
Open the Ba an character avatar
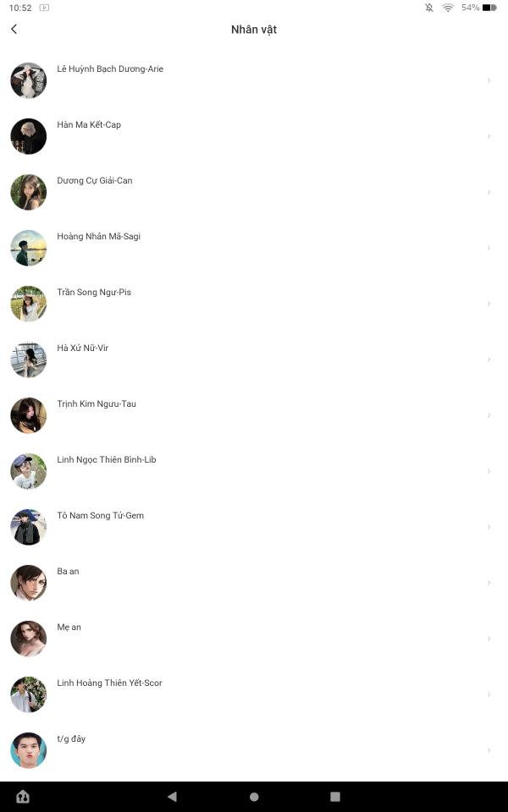29,583
